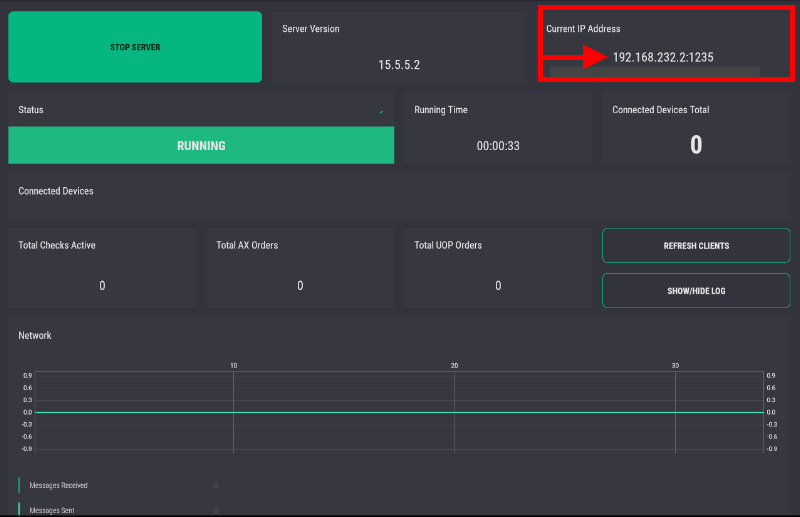Screen dimensions: 800x517
Task: Click the Total Checks Active value
Action: [x=102, y=286]
